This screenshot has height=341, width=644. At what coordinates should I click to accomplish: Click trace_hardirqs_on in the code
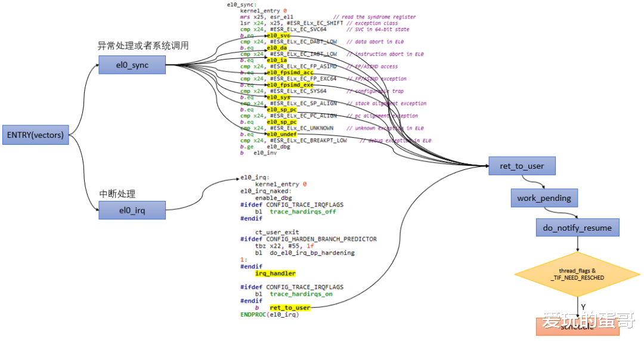click(x=301, y=294)
